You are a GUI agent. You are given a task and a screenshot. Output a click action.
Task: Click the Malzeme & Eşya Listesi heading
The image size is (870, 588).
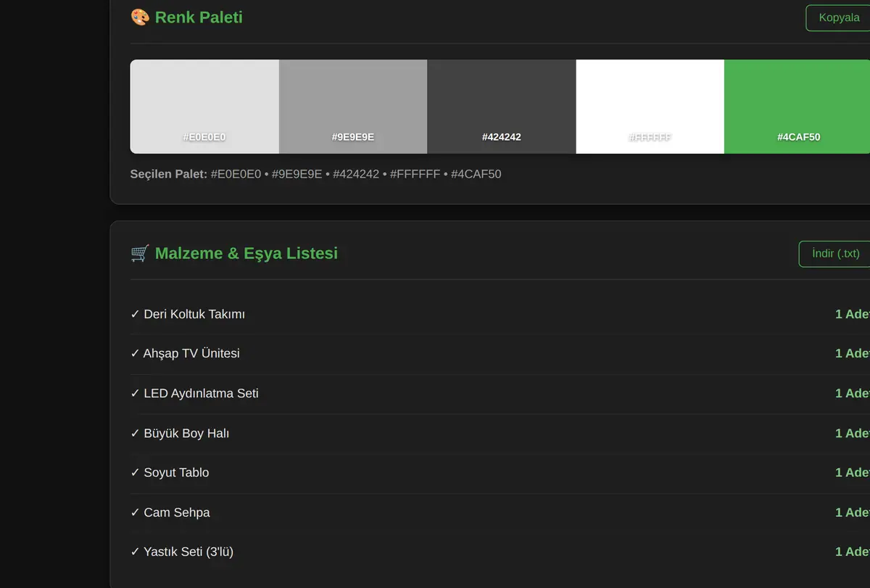[x=246, y=253]
